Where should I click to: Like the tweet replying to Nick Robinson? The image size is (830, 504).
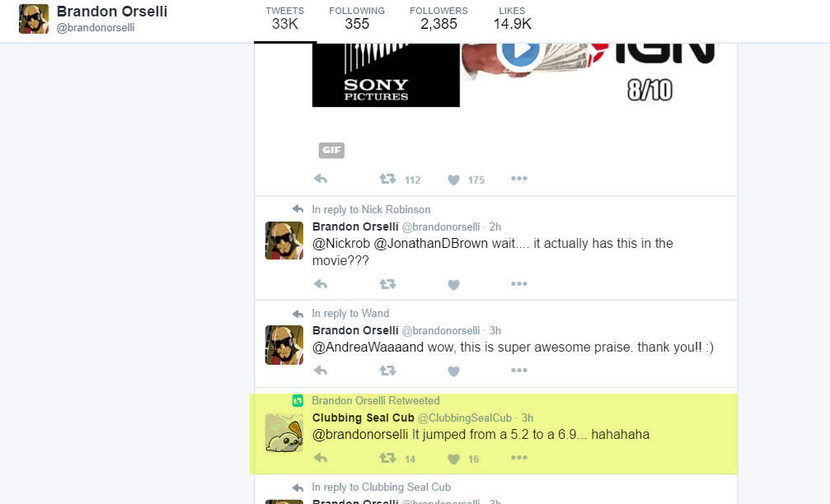tap(453, 284)
